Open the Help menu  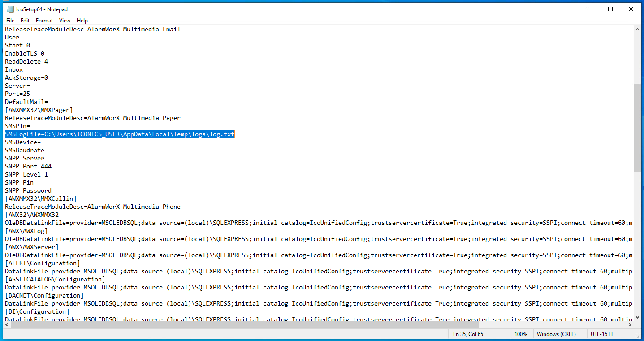coord(82,20)
